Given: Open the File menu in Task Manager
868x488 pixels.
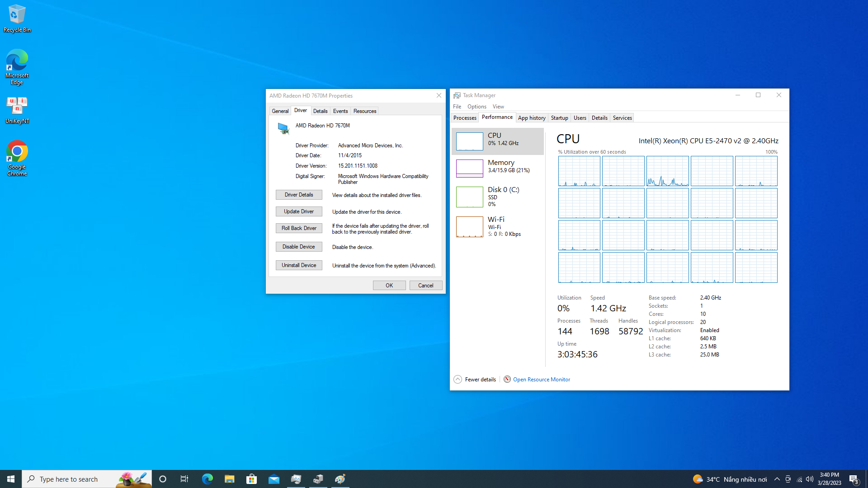Looking at the screenshot, I should (x=457, y=107).
